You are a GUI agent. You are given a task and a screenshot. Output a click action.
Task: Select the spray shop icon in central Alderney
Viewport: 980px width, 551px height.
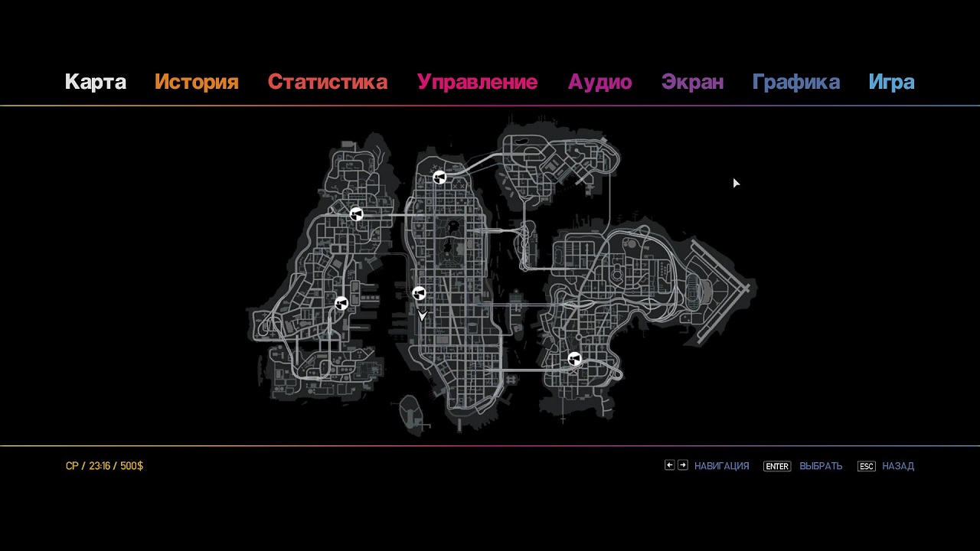[x=341, y=304]
